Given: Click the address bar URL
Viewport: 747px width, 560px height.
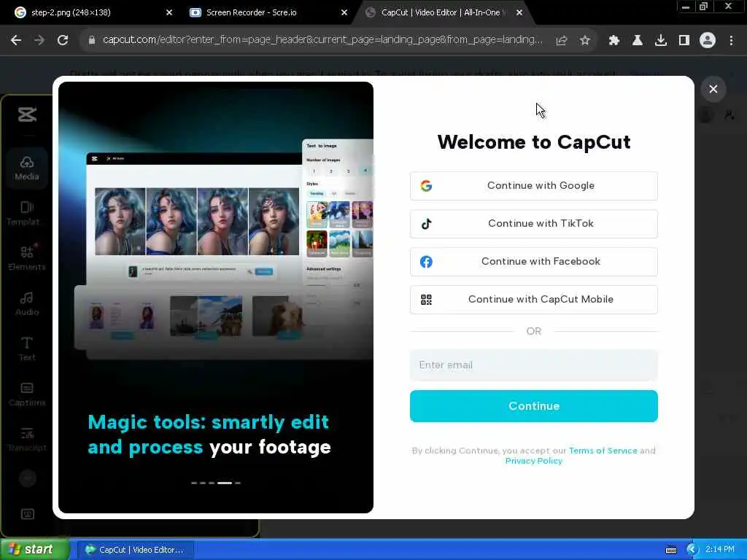Looking at the screenshot, I should tap(322, 40).
